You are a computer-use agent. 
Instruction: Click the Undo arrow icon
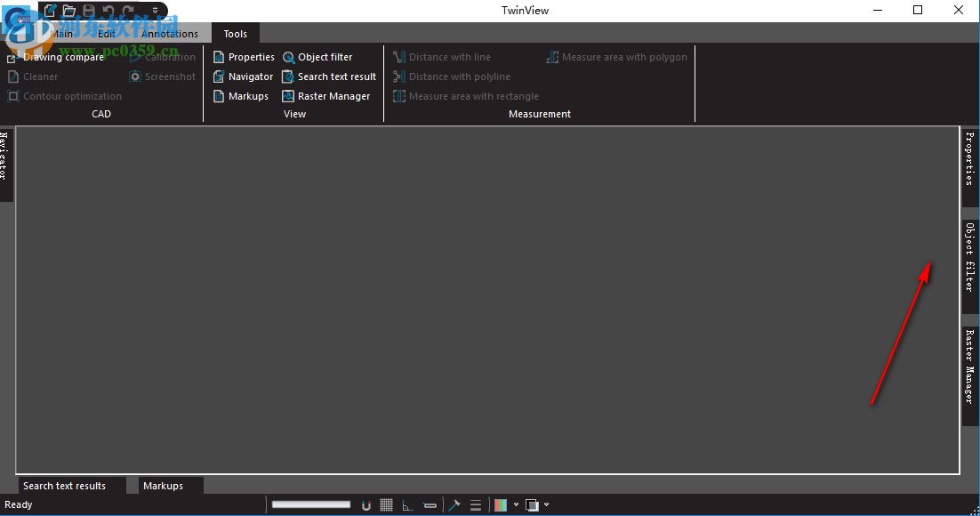[x=108, y=11]
